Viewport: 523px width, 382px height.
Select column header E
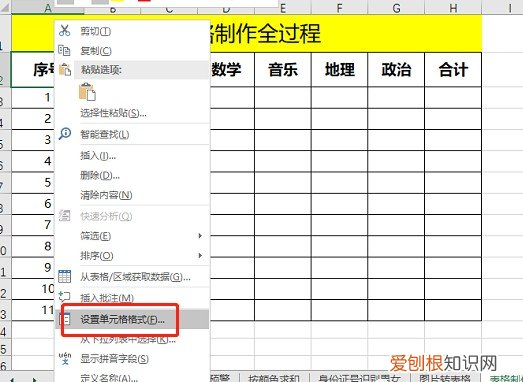tap(283, 7)
